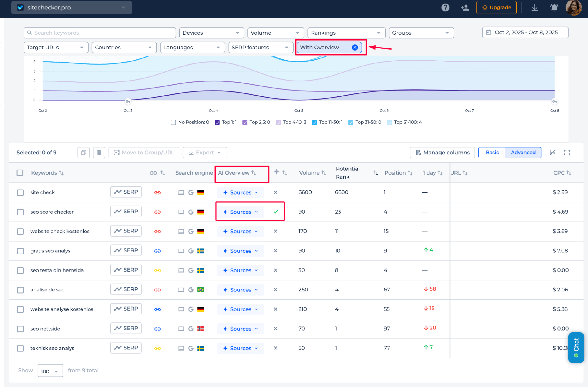
Task: Click the red link icon for site check
Action: [157, 192]
